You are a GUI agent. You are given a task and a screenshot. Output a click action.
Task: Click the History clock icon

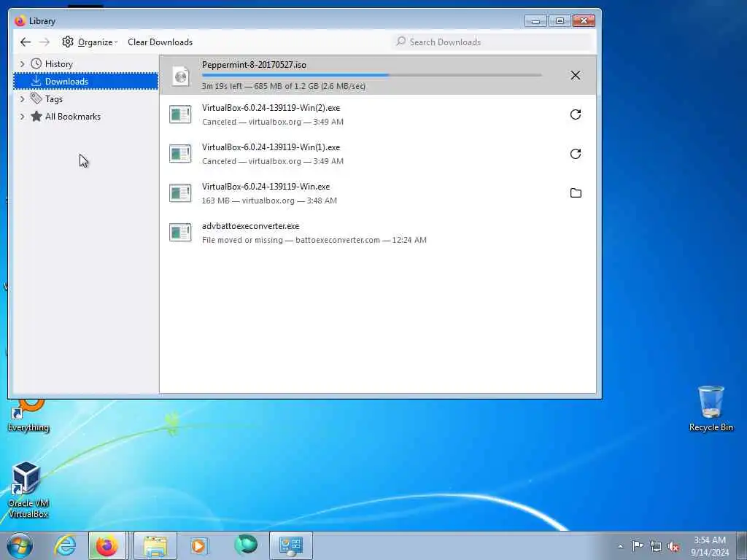point(36,64)
